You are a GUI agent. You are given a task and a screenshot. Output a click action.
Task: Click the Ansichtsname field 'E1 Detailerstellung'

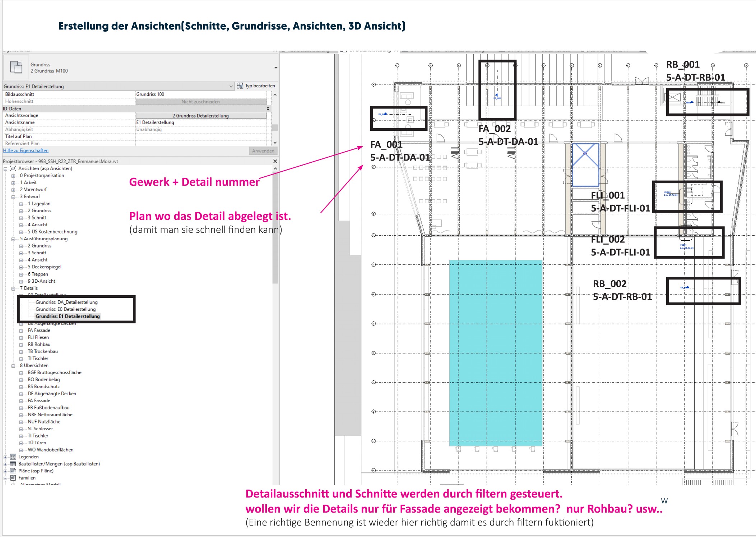(201, 122)
